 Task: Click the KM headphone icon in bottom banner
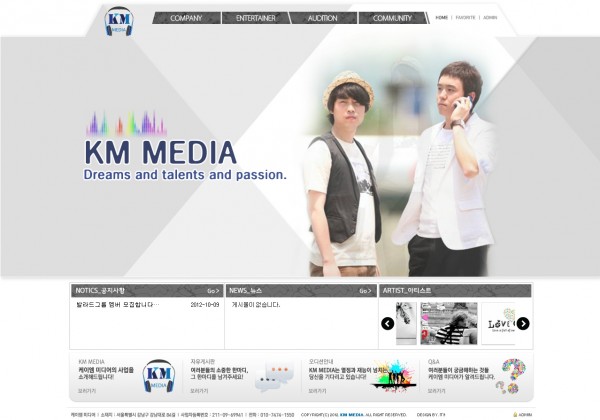(159, 377)
